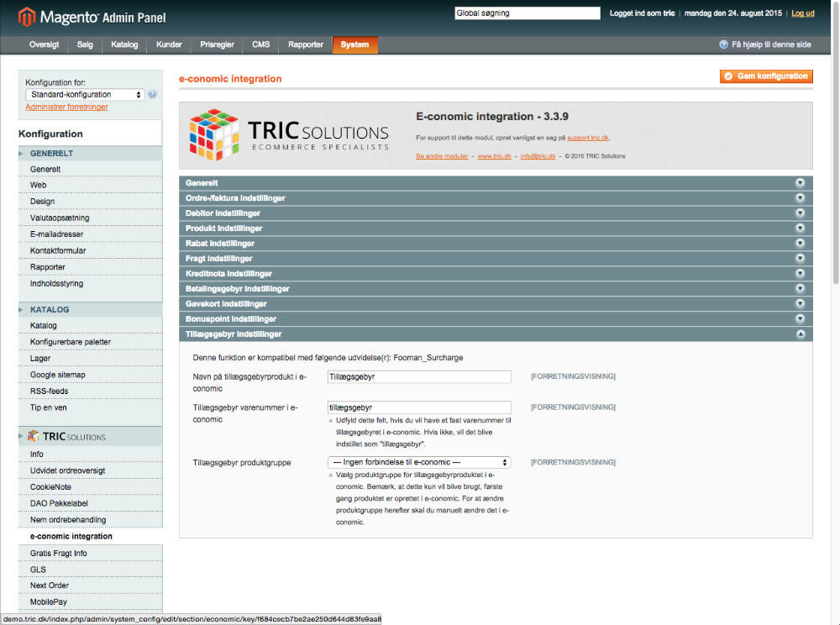The height and width of the screenshot is (625, 840).
Task: Open the System menu
Action: pos(354,46)
